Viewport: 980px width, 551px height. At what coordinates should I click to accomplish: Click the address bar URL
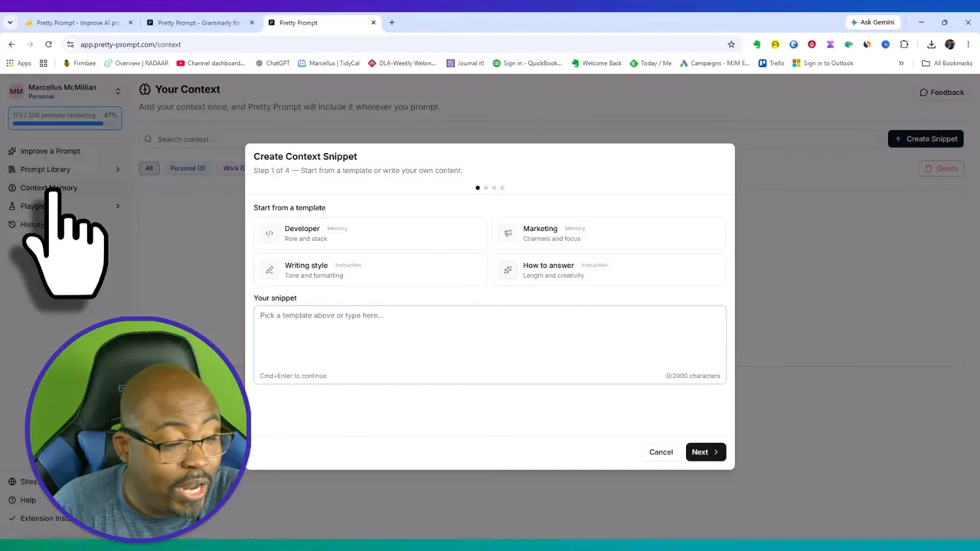pos(130,44)
